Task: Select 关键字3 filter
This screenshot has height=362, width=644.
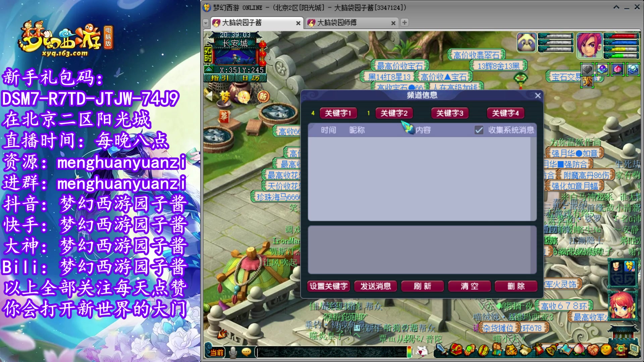Action: (449, 113)
